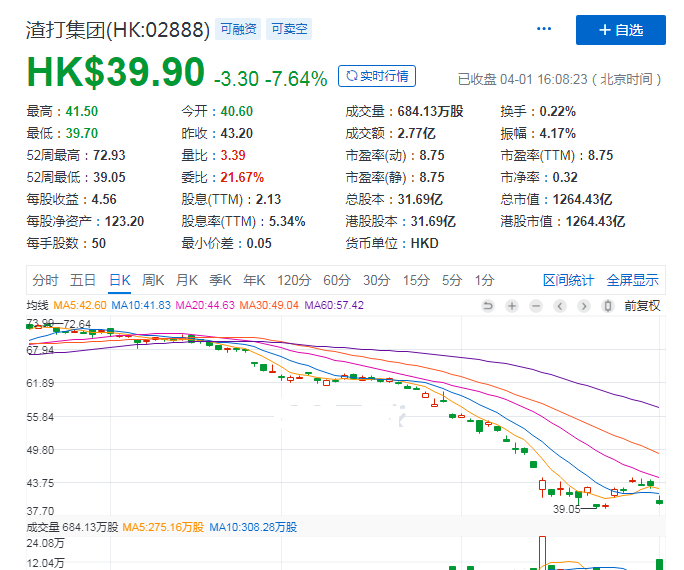Switch to the 分时 chart tab
Screen dimensions: 684x570
45,280
